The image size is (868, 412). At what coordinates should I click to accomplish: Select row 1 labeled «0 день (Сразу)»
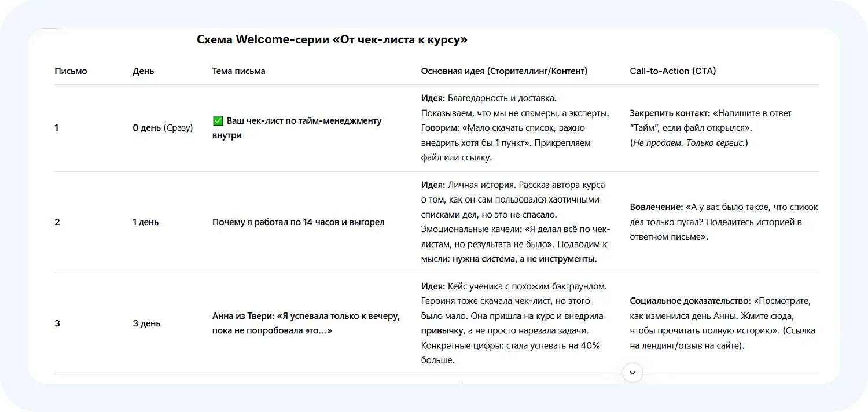pyautogui.click(x=163, y=127)
